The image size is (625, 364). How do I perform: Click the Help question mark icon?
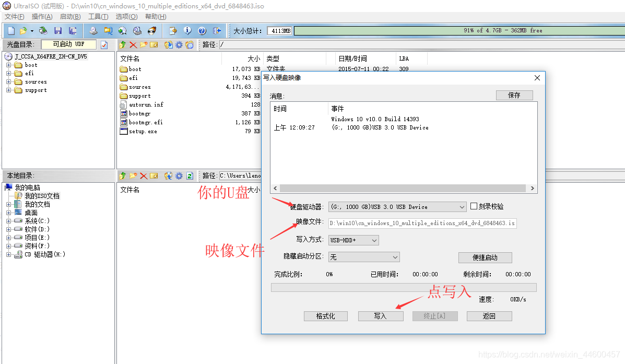(x=202, y=31)
